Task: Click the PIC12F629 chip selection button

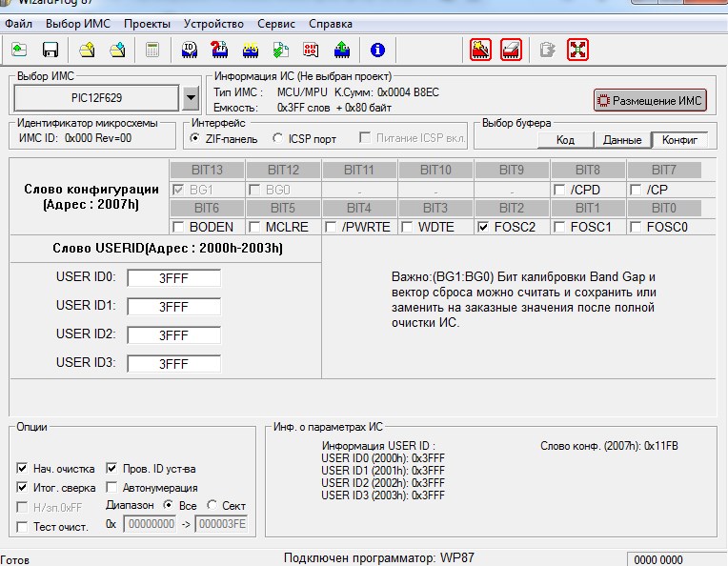Action: (x=96, y=98)
